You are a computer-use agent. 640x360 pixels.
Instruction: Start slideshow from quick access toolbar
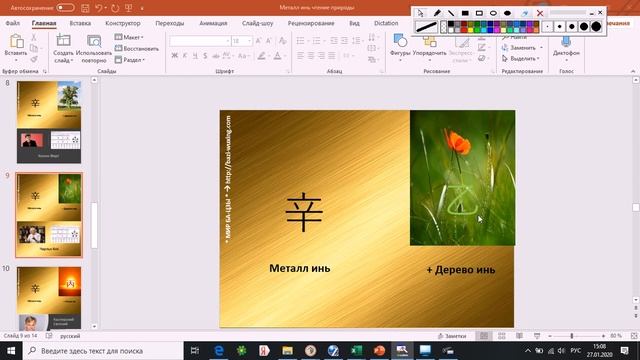129,8
